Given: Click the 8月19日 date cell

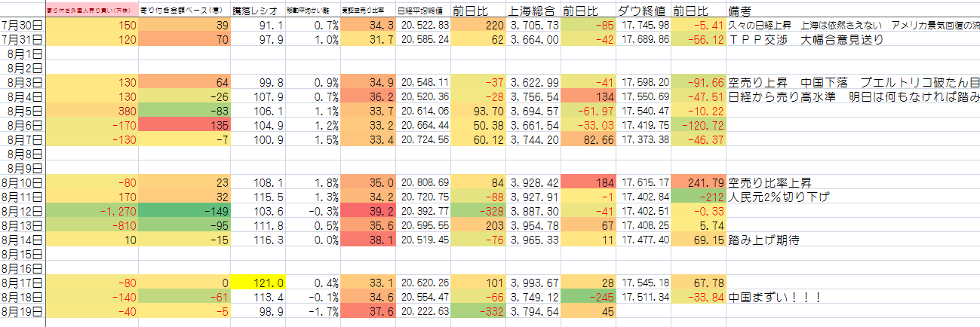Looking at the screenshot, I should click(23, 311).
